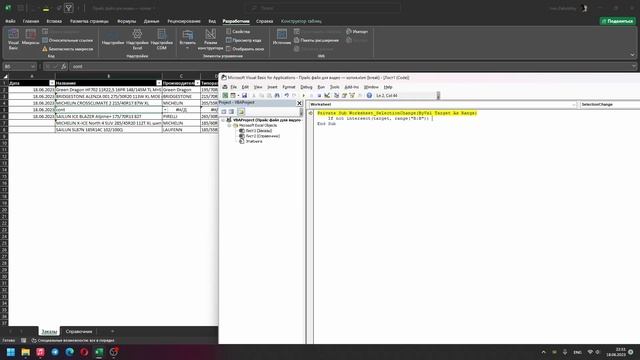
Task: Open Безопасность макросов warning option
Action: pyautogui.click(x=67, y=49)
